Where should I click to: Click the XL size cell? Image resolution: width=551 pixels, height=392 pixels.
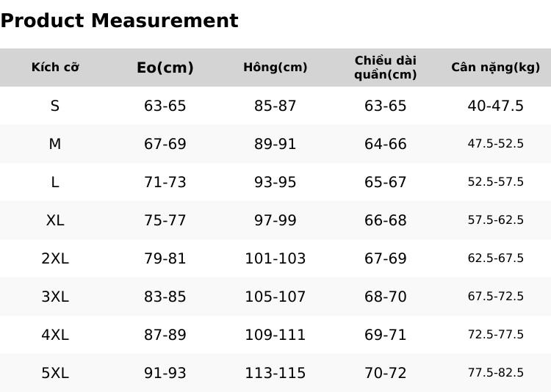pyautogui.click(x=55, y=220)
